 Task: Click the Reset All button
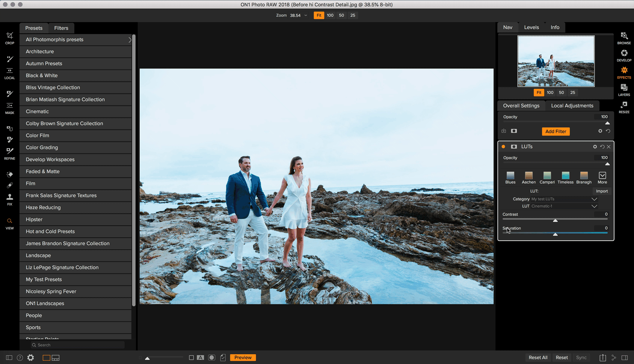tap(538, 358)
